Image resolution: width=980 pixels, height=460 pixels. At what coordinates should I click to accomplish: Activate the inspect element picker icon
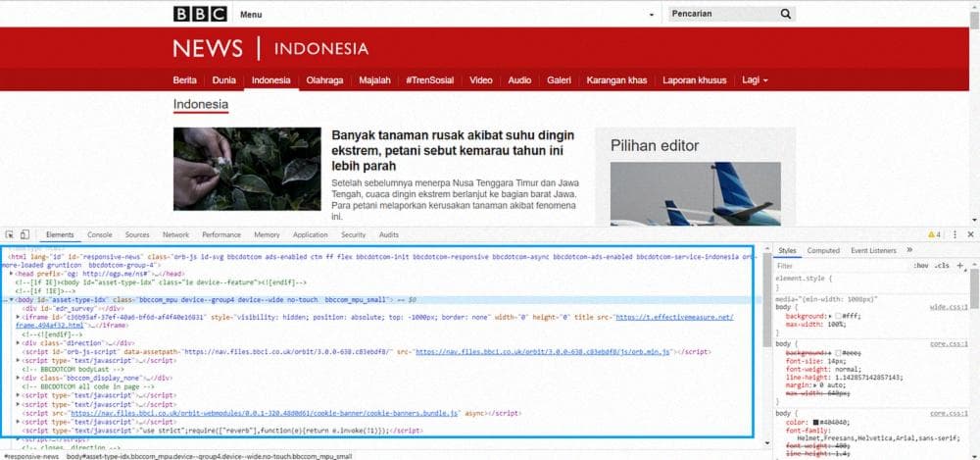pyautogui.click(x=10, y=234)
